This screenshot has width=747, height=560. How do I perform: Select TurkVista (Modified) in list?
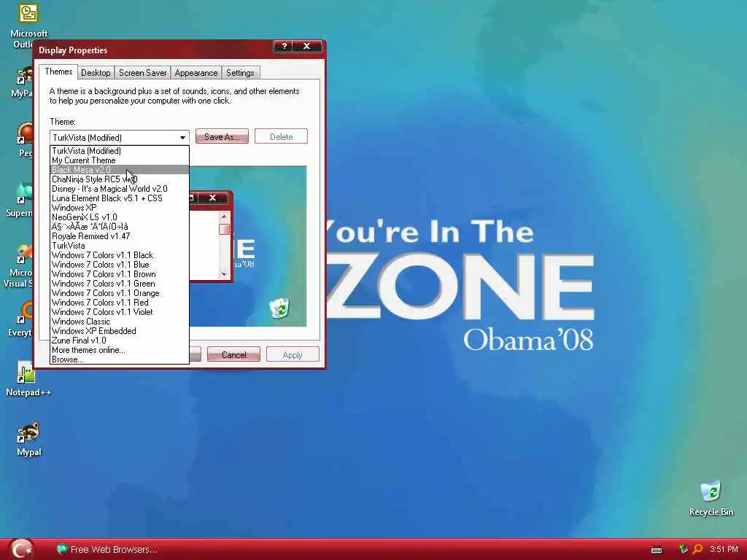click(120, 151)
